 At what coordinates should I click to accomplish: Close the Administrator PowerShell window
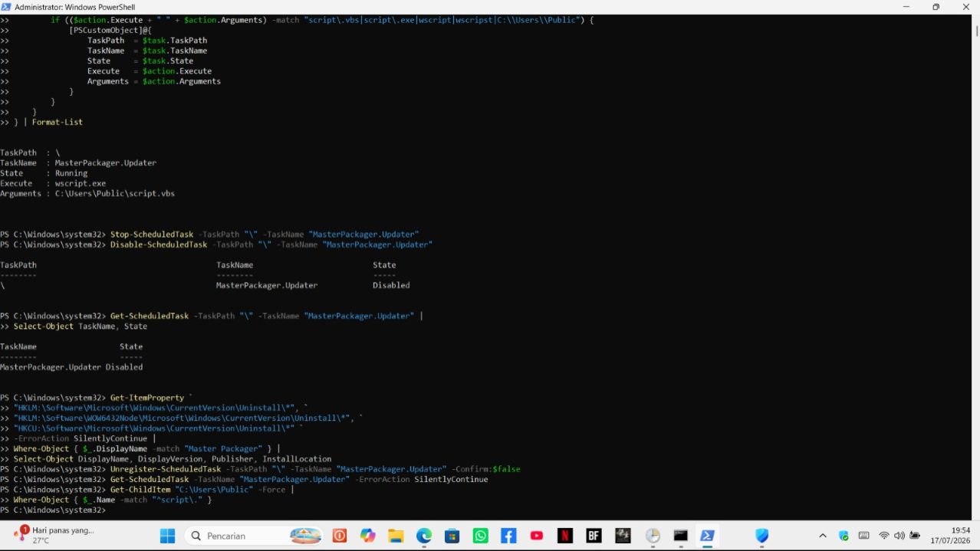tap(965, 7)
